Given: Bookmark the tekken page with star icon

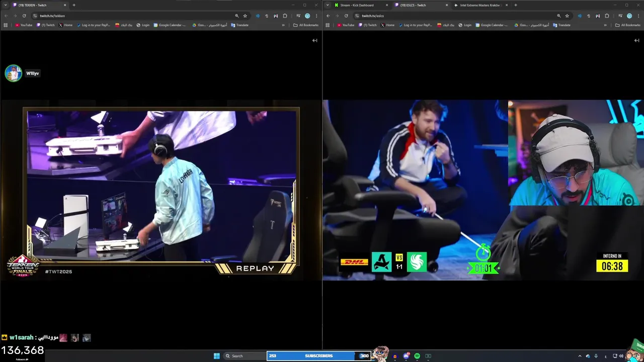Looking at the screenshot, I should (245, 16).
